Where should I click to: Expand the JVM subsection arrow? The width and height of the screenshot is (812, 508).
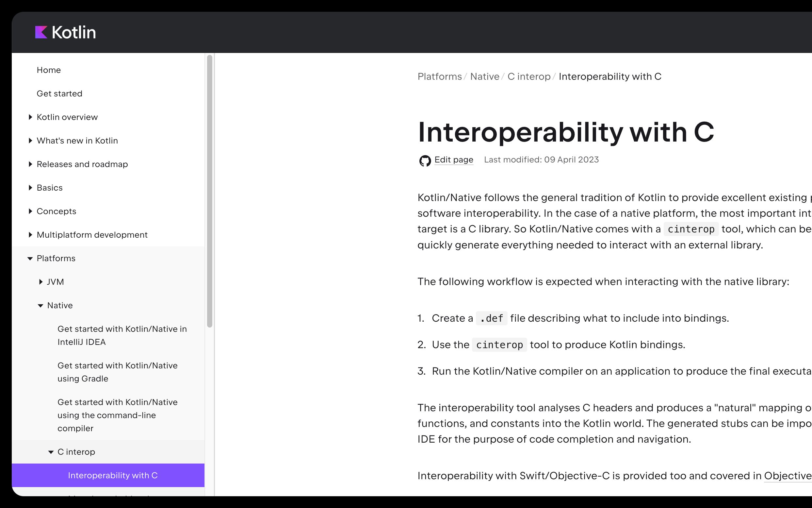[x=41, y=282]
